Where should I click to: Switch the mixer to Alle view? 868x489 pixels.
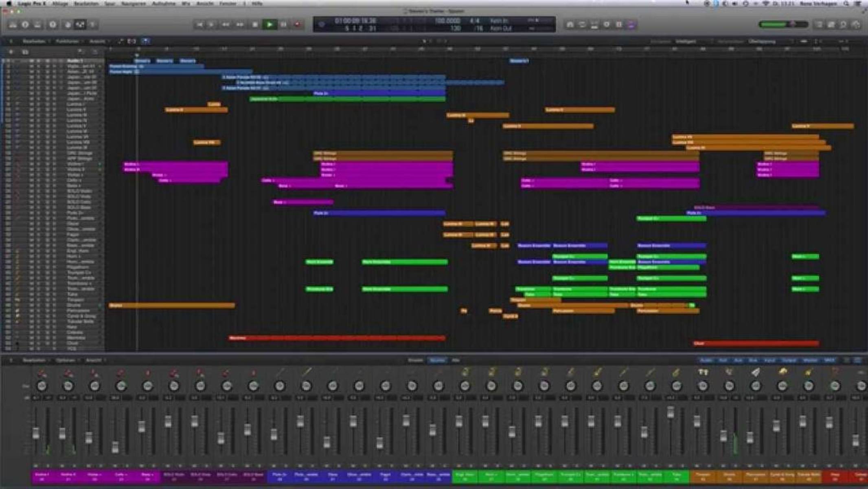tap(456, 360)
